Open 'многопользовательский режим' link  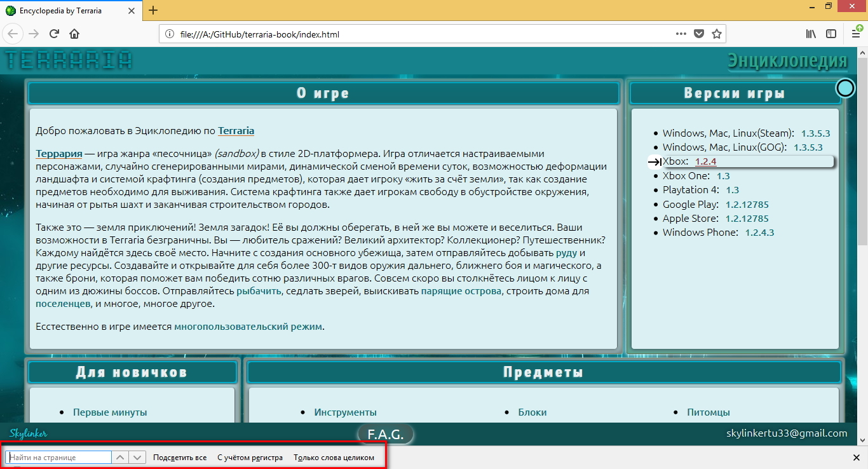[x=248, y=327]
